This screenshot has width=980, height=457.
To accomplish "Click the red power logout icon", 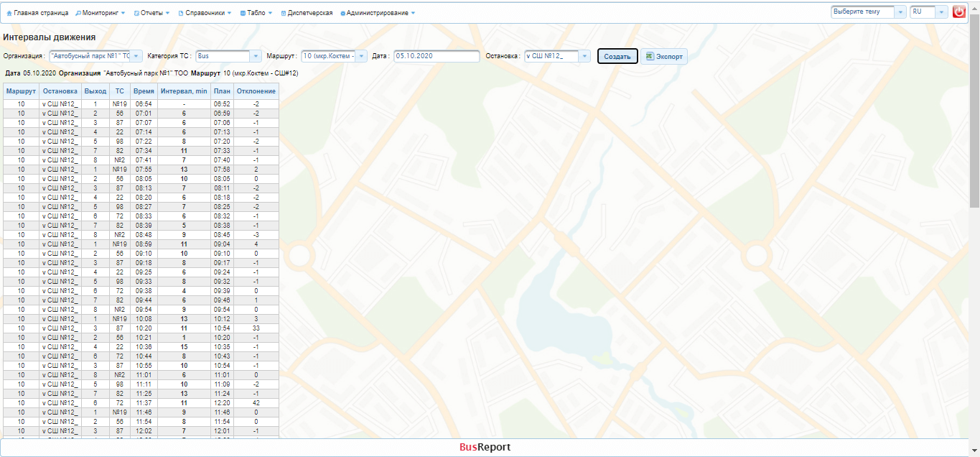I will pos(959,12).
